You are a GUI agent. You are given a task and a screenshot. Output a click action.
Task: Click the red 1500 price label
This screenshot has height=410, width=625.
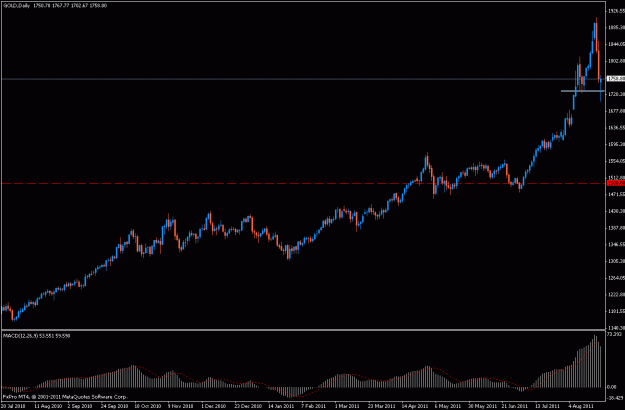click(615, 183)
